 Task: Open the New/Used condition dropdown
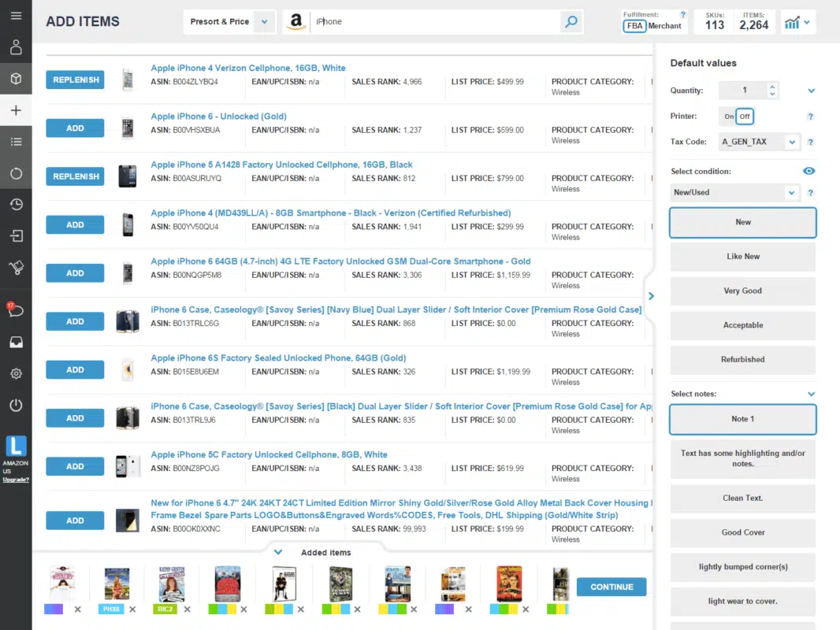click(791, 193)
